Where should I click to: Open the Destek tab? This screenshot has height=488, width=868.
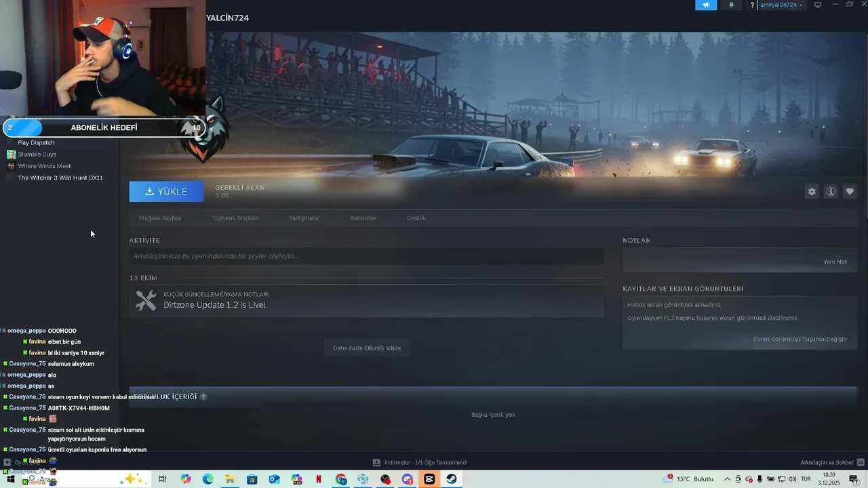416,218
